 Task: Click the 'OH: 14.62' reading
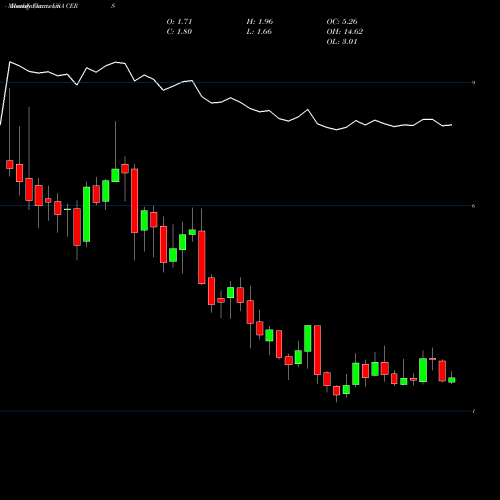pos(345,32)
